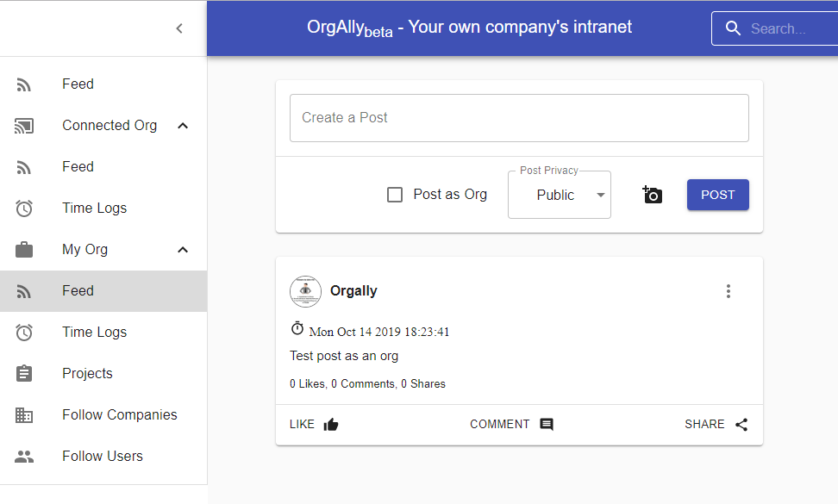The image size is (838, 504).
Task: Click the COMMENT button on the post
Action: (511, 425)
